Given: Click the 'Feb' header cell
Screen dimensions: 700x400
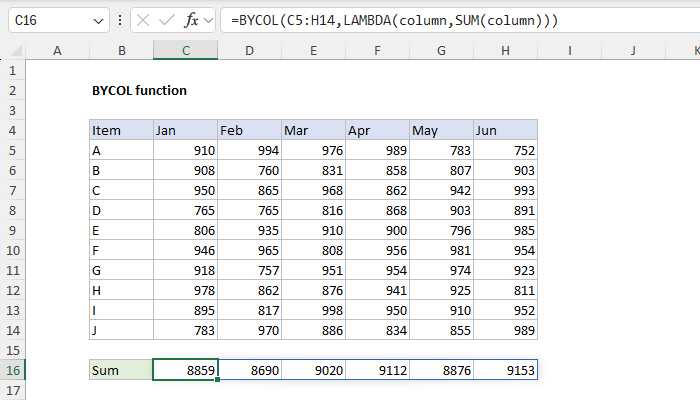Looking at the screenshot, I should [250, 130].
